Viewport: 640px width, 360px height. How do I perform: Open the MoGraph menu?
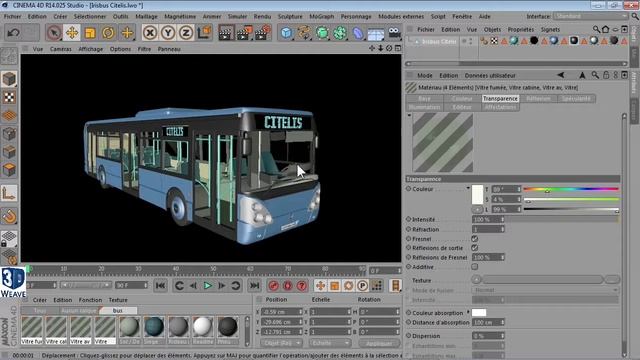click(x=322, y=16)
